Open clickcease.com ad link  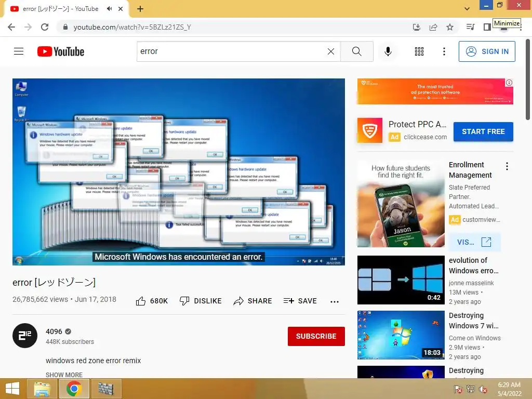pyautogui.click(x=425, y=137)
